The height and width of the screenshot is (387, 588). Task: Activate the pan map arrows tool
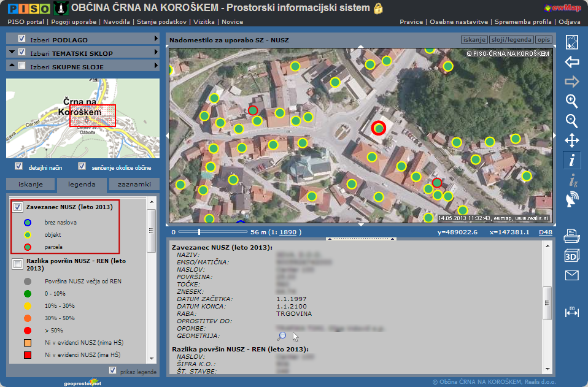coord(571,140)
